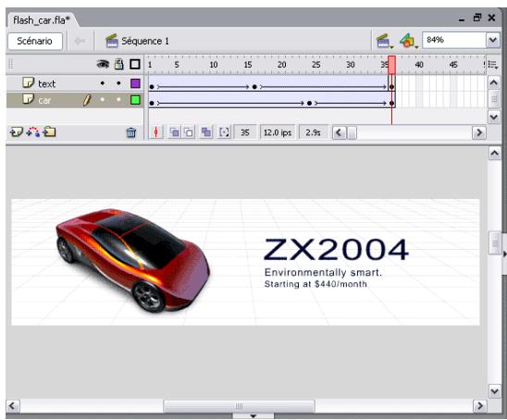Viewport: 507px width, 420px height.
Task: Delete layer with the trash icon
Action: (131, 132)
